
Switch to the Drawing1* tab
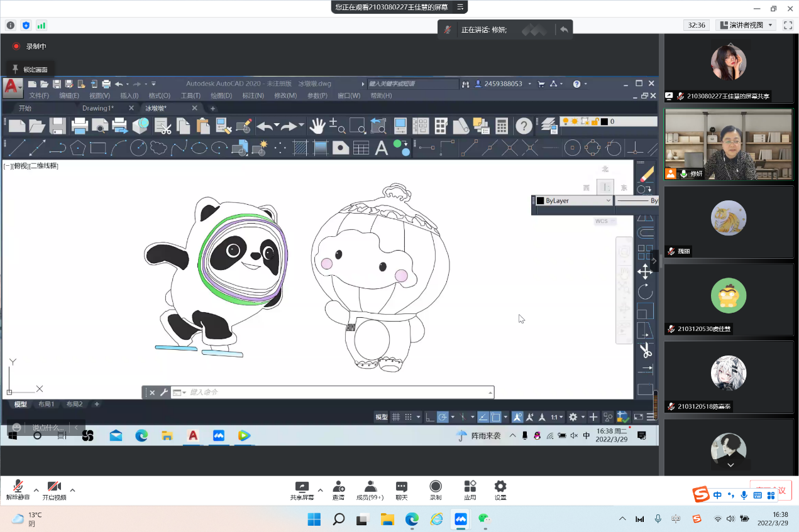(x=98, y=108)
